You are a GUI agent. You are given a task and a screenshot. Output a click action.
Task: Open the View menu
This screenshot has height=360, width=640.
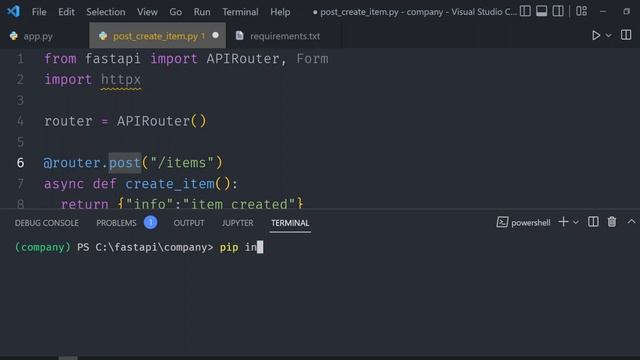(147, 12)
